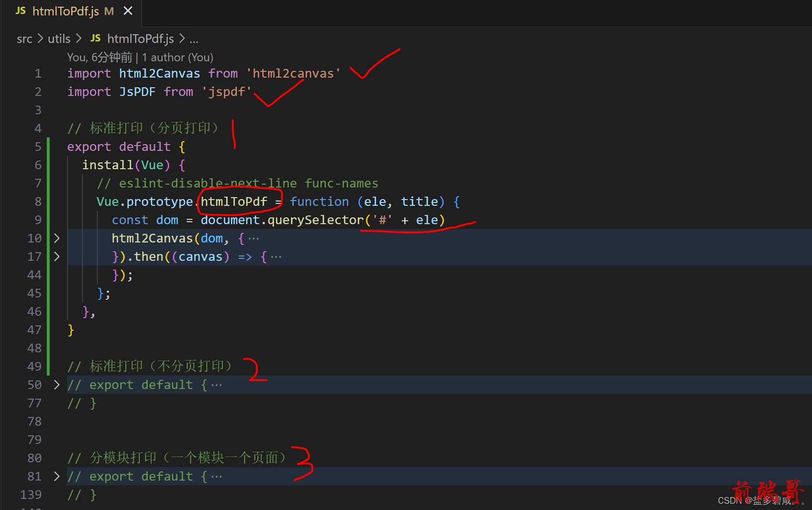Image resolution: width=812 pixels, height=510 pixels.
Task: Click the html2Canvas identifier on line 1
Action: 160,74
